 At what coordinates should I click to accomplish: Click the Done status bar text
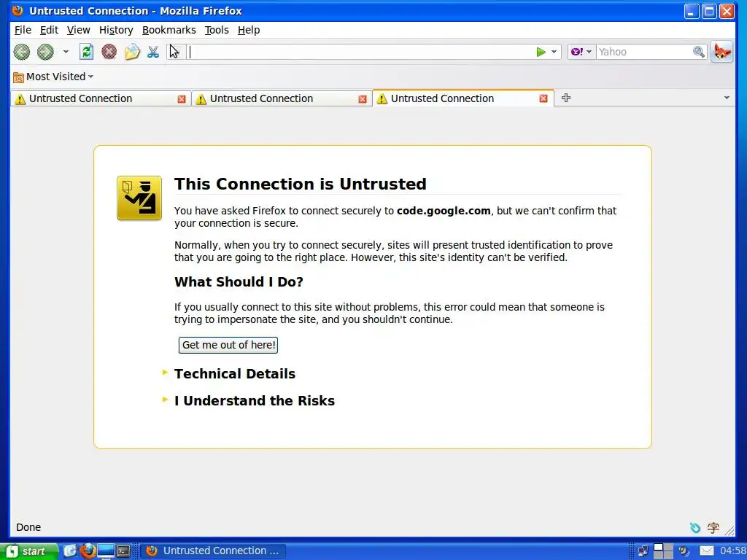click(28, 527)
